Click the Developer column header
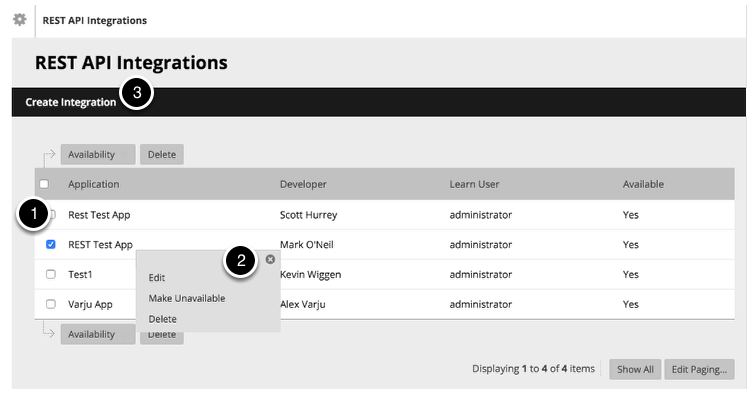This screenshot has height=394, width=752. [x=303, y=184]
